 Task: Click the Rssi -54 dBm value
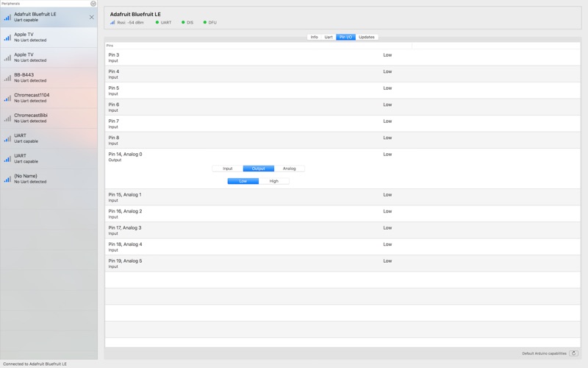[131, 23]
